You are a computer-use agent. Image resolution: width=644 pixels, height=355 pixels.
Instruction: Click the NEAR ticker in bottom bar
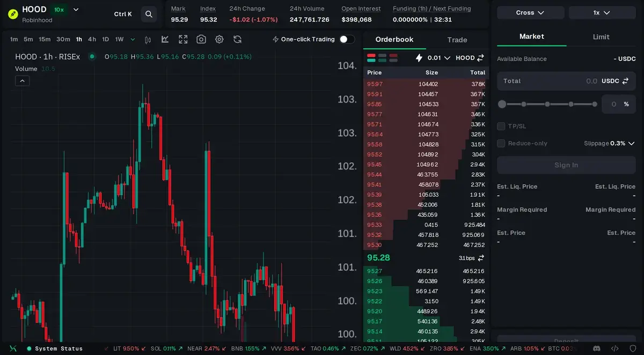207,349
